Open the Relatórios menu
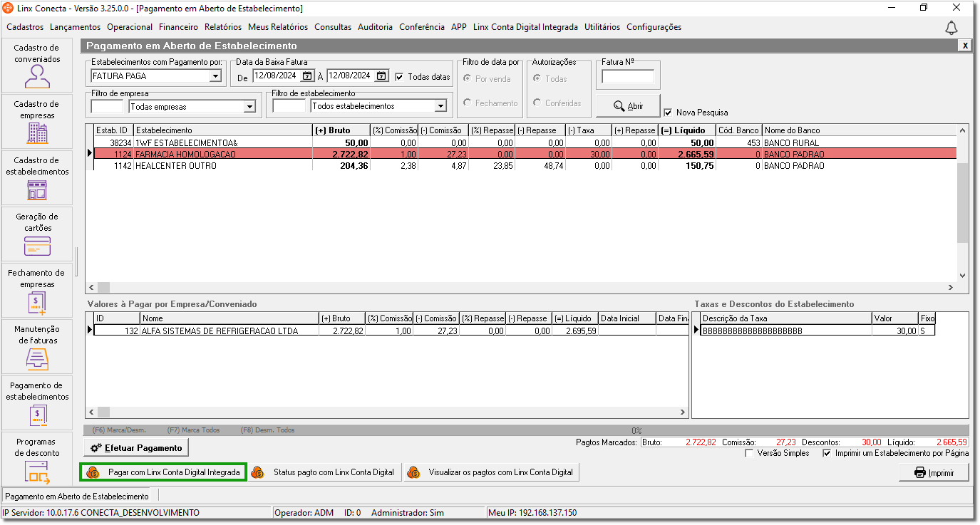The width and height of the screenshot is (980, 525). click(223, 27)
